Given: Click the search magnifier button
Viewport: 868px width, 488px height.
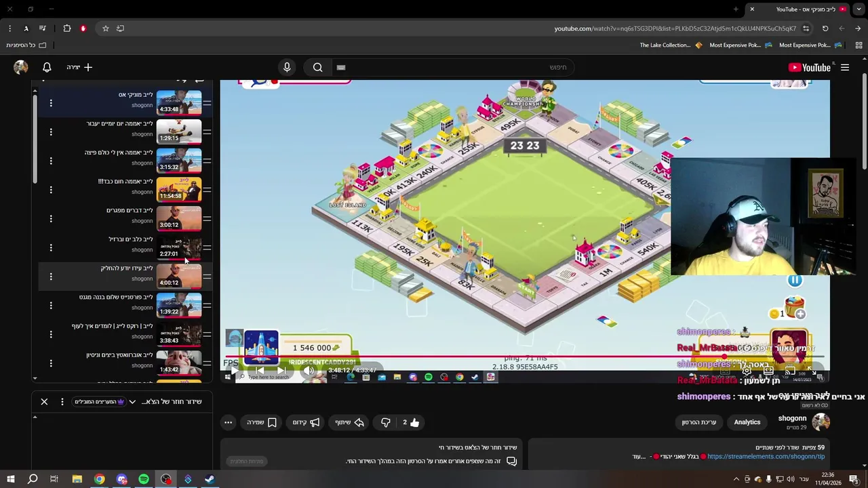Looking at the screenshot, I should [x=317, y=67].
